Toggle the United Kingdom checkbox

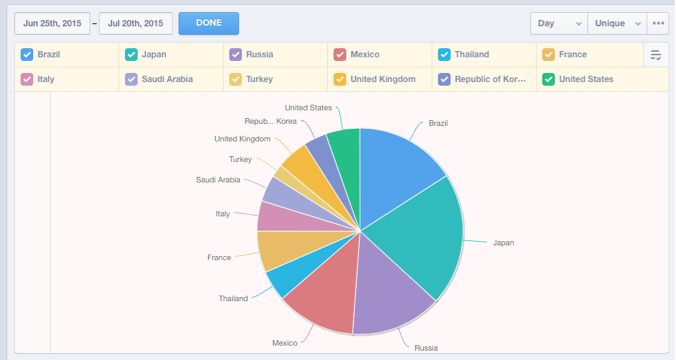(x=340, y=79)
